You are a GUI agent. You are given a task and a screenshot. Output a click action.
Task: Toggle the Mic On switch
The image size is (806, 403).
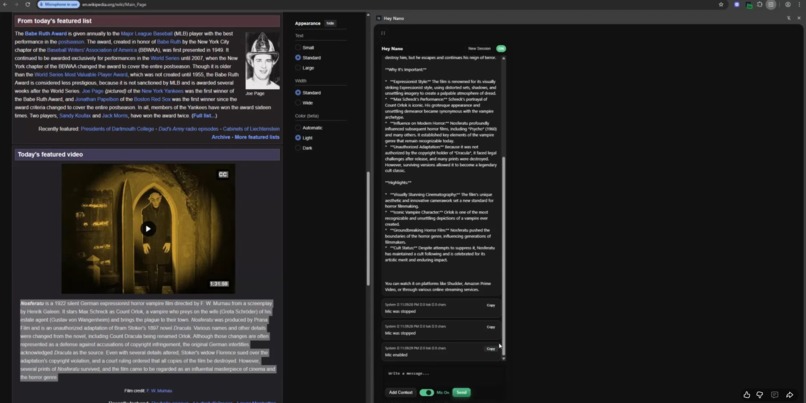point(427,392)
